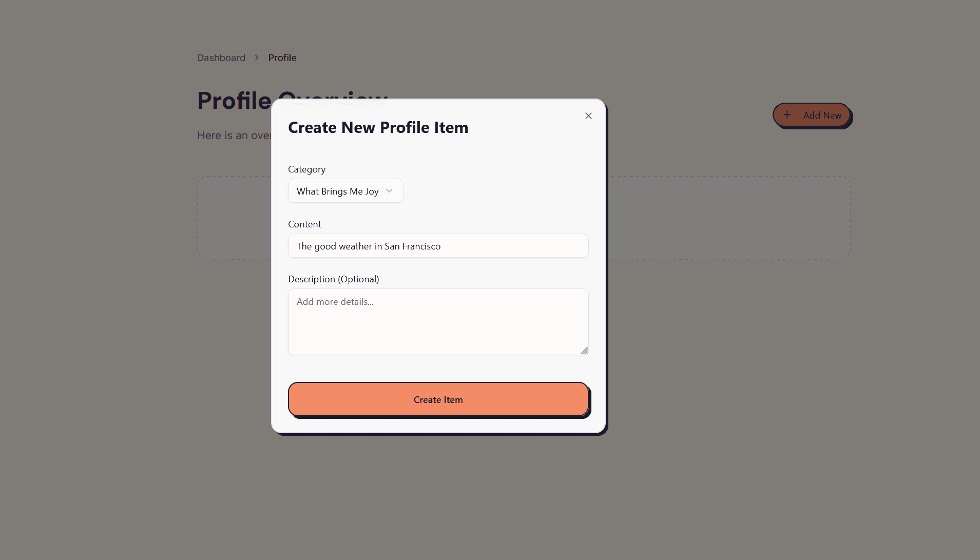
Task: Select the close icon in the dialog corner
Action: pyautogui.click(x=588, y=115)
